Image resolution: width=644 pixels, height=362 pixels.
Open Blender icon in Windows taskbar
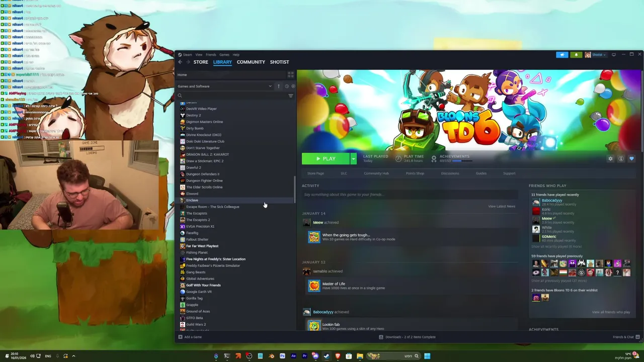click(271, 356)
